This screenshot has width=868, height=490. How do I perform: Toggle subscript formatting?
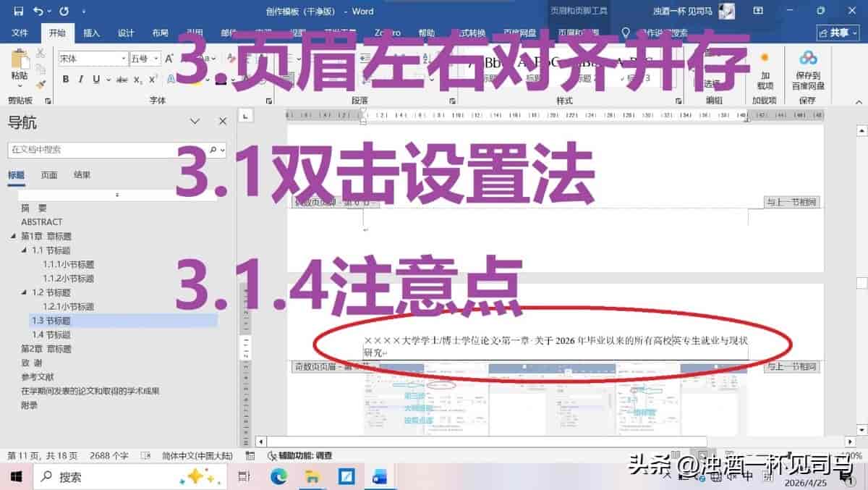(x=139, y=80)
